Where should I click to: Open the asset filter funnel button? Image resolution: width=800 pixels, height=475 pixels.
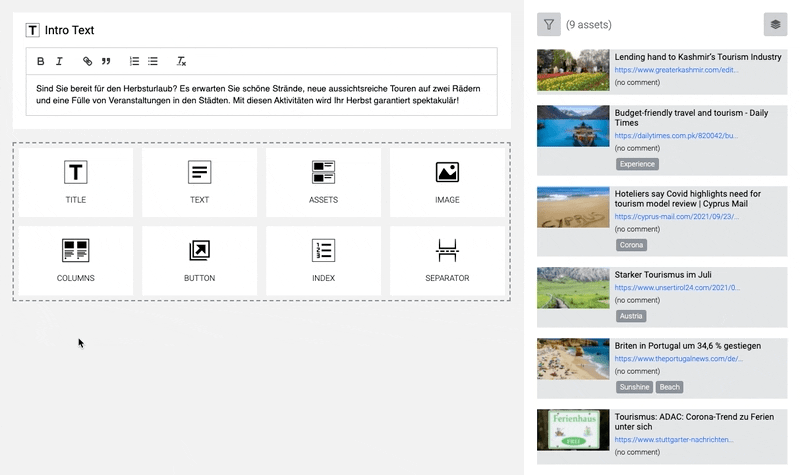[x=548, y=24]
